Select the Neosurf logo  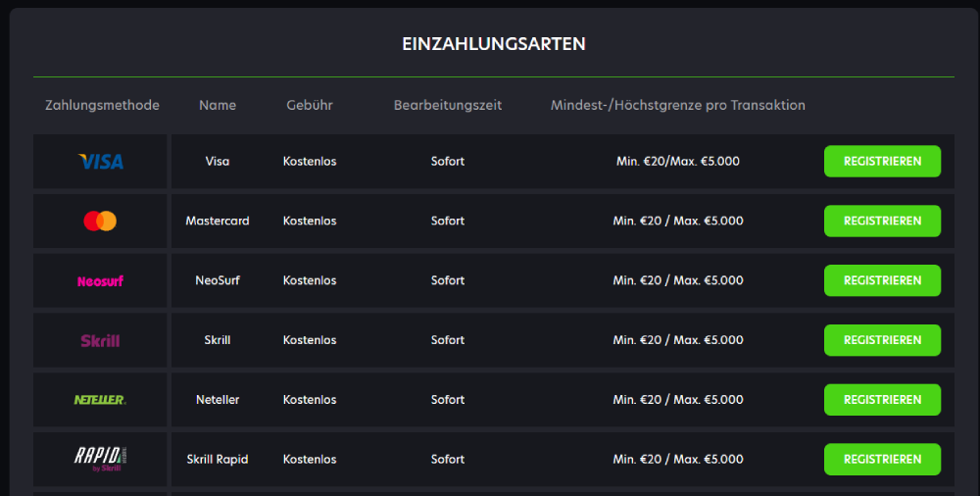[100, 280]
